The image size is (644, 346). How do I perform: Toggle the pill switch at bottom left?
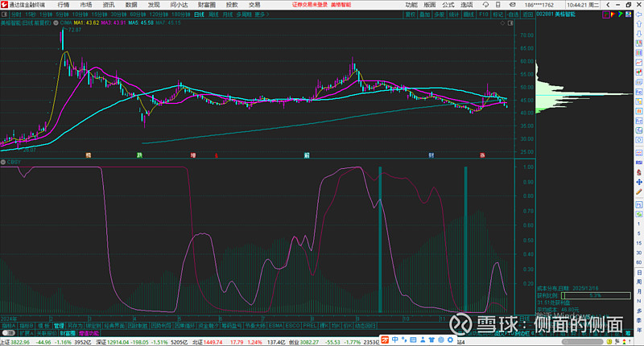click(x=9, y=333)
